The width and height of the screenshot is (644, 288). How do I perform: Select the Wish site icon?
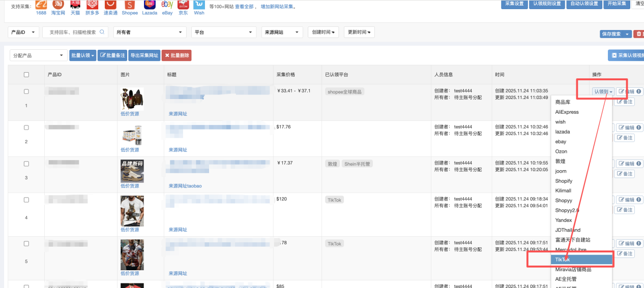[199, 4]
